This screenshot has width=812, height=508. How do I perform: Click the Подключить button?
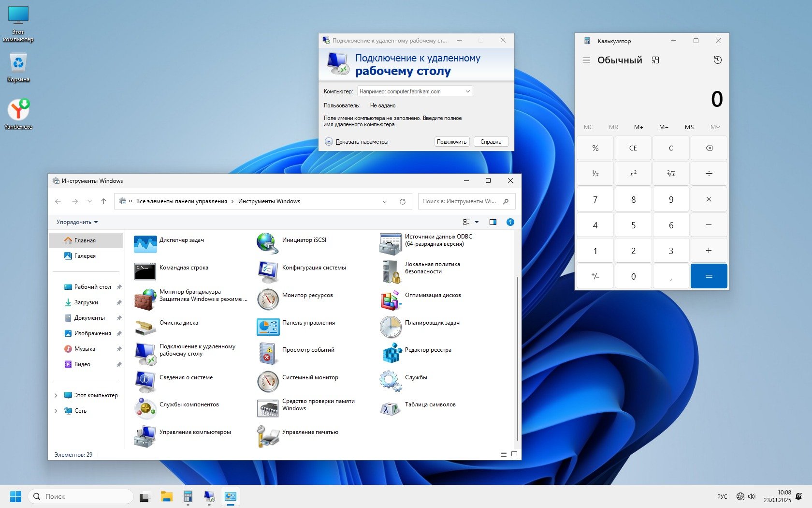(451, 142)
